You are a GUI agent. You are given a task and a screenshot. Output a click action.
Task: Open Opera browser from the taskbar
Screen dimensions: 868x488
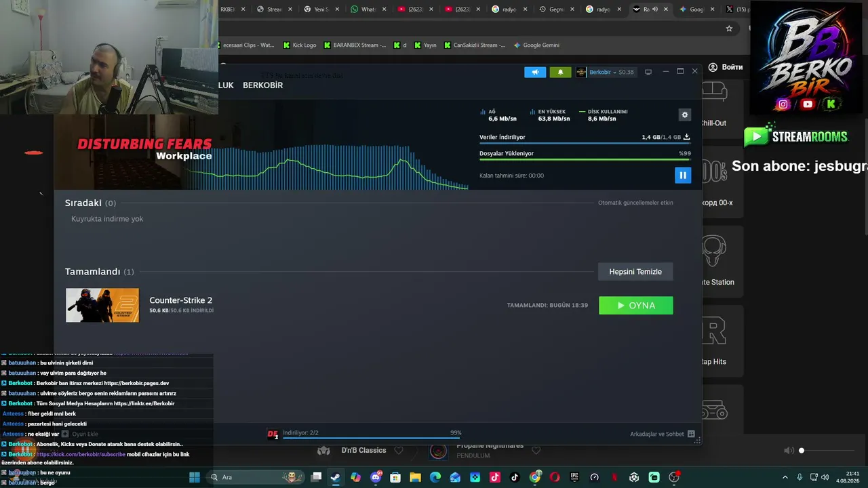coord(555,477)
